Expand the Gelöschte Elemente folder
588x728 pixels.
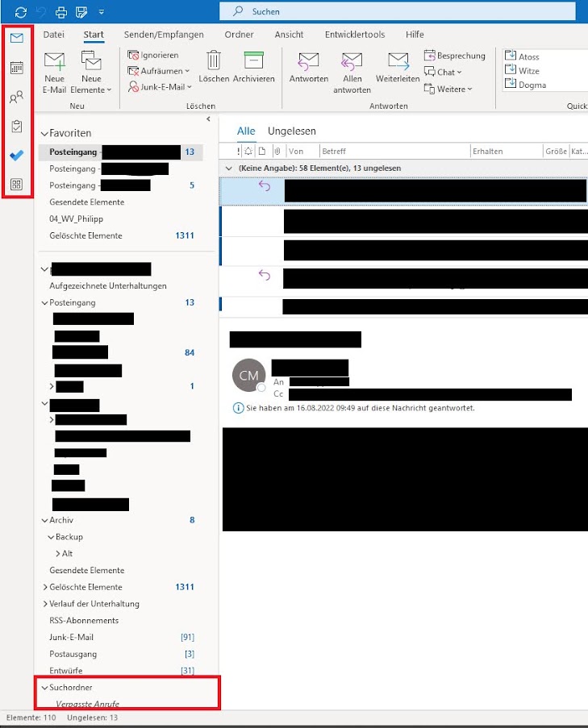click(44, 588)
